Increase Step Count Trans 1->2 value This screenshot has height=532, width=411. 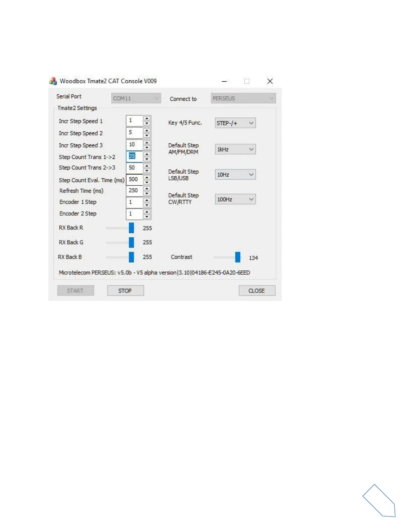click(147, 154)
